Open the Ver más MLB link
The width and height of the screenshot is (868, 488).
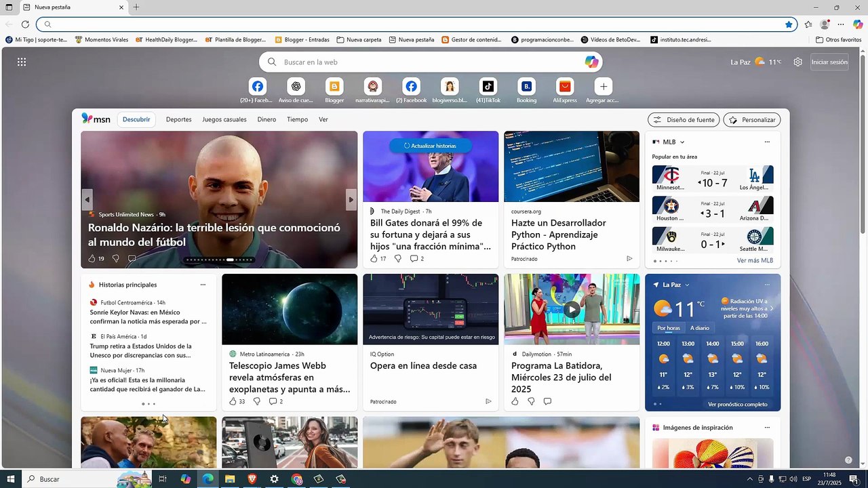(755, 260)
